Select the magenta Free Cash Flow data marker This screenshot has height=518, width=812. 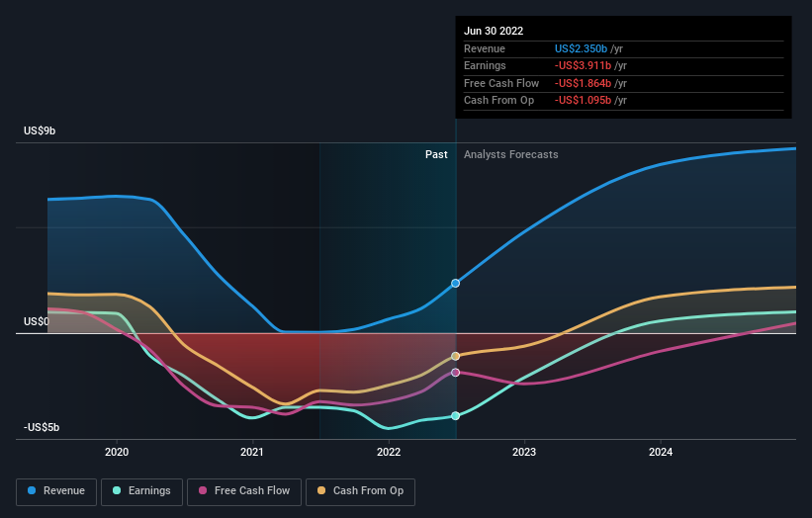pos(456,373)
